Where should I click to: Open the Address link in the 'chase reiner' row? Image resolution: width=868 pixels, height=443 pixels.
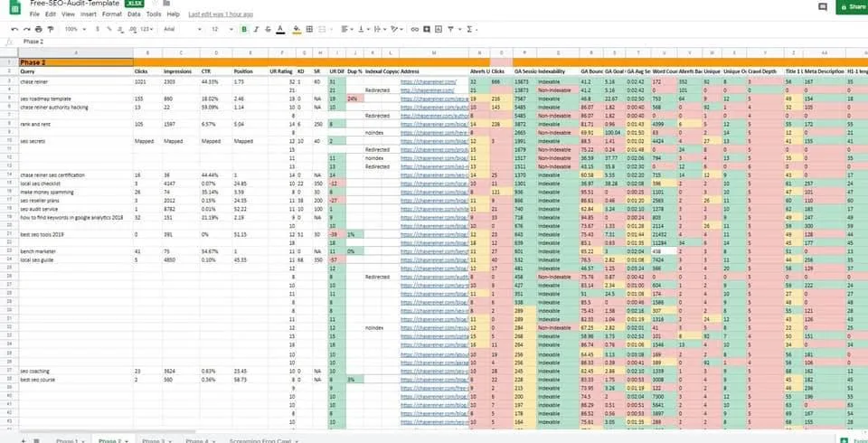click(x=428, y=81)
